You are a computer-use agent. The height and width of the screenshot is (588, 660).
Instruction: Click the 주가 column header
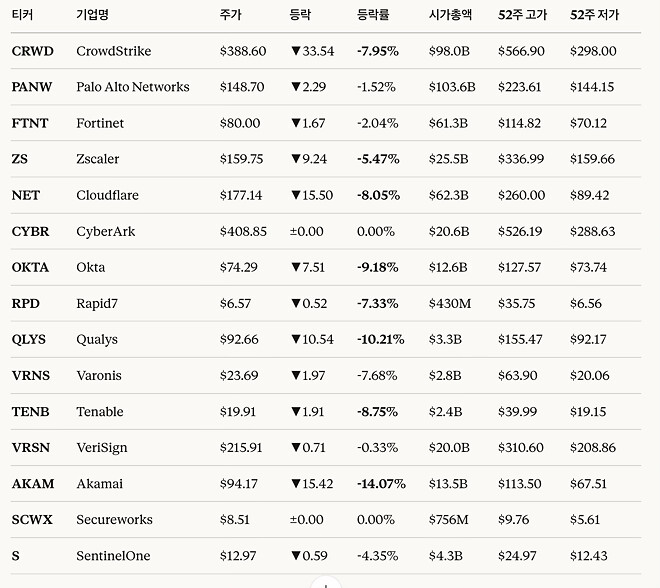[x=231, y=16]
